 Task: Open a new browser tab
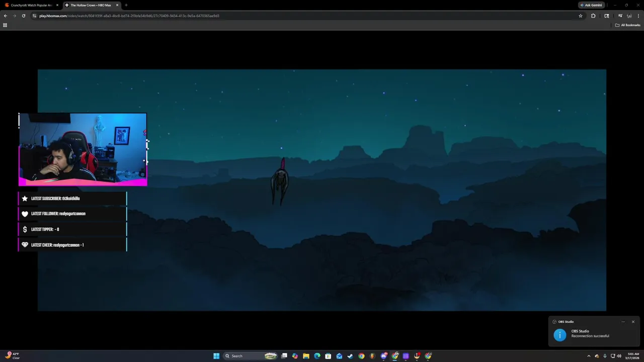[x=126, y=5]
